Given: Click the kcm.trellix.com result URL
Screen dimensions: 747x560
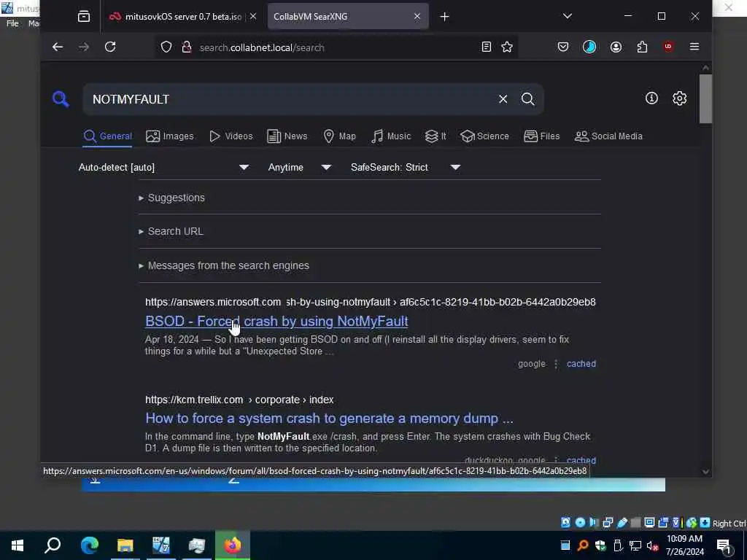Looking at the screenshot, I should 239,400.
